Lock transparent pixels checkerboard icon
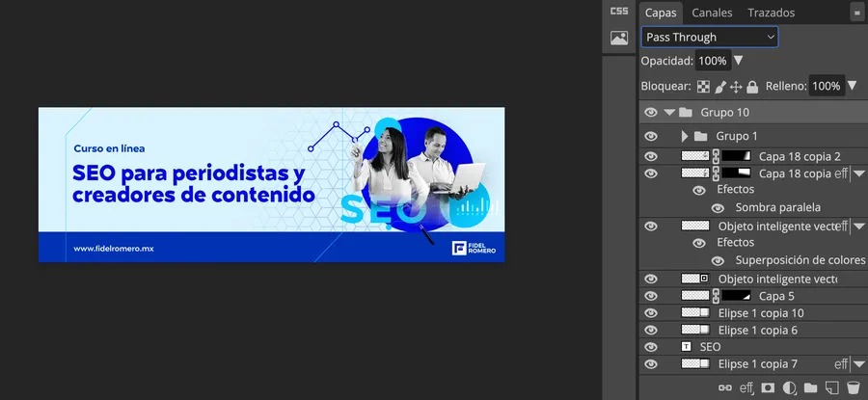 coord(704,87)
